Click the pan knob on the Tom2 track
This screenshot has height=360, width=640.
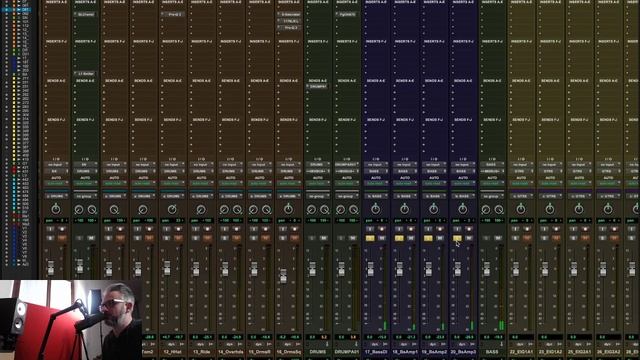143,209
